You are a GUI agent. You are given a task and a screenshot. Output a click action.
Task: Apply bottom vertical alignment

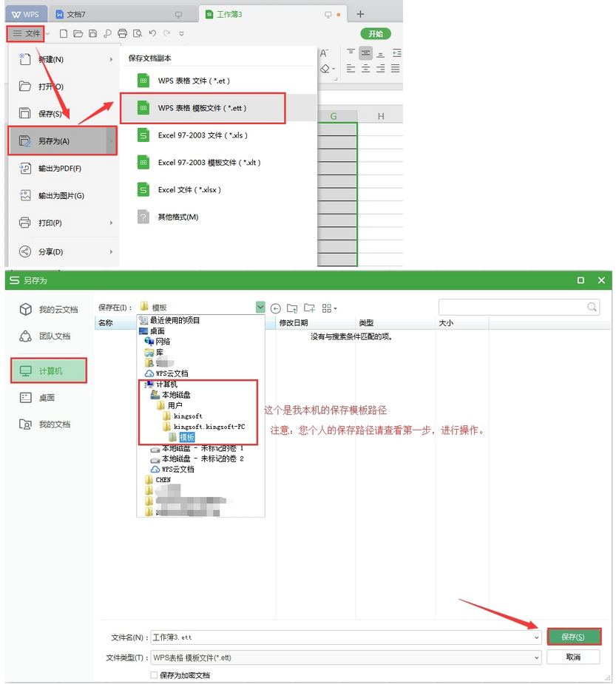tap(381, 53)
